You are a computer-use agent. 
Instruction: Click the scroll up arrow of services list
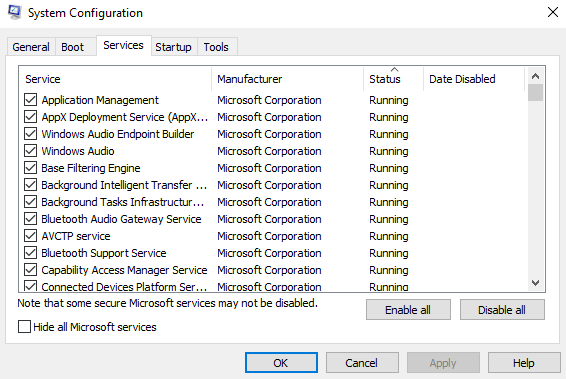535,76
